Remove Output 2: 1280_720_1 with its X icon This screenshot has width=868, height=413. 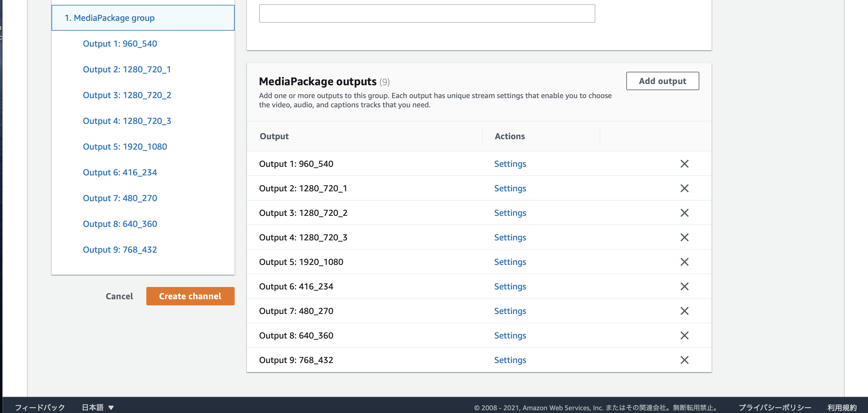[x=684, y=188]
